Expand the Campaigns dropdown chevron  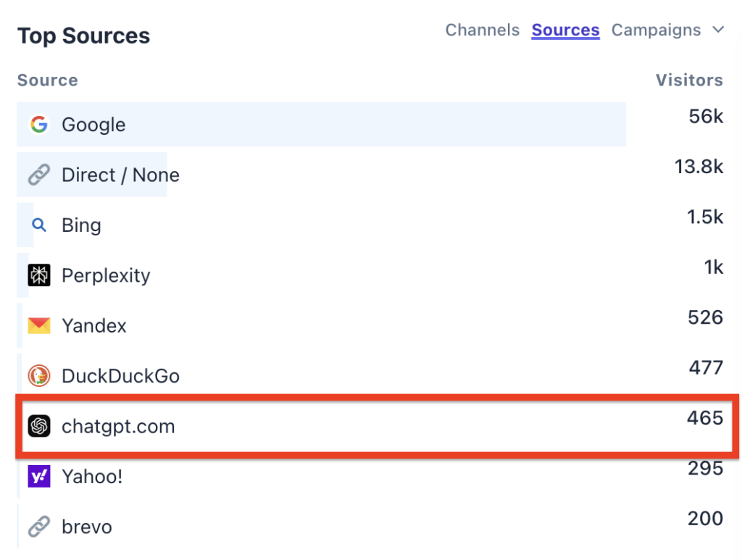[718, 30]
